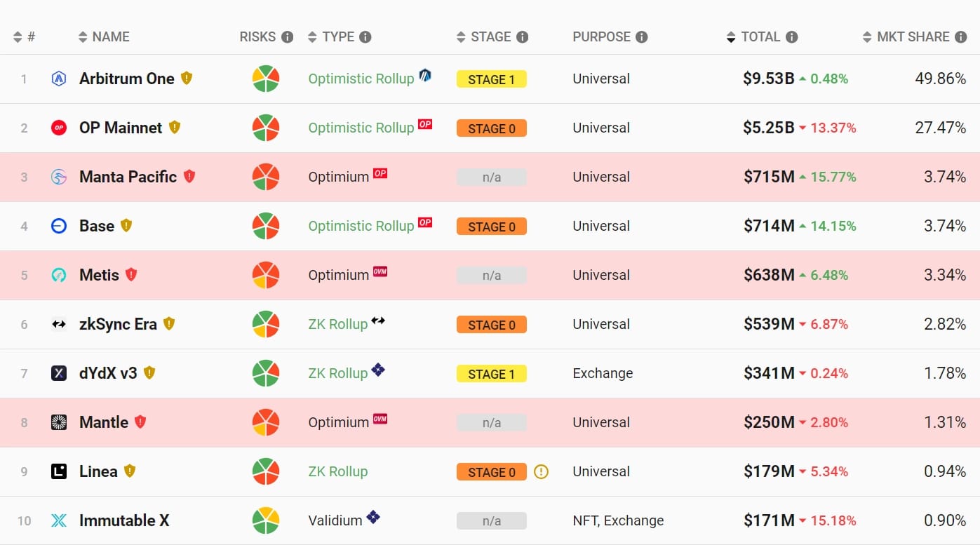Screen dimensions: 980x545
Task: Click the info icon beside TYPE header
Action: (365, 37)
